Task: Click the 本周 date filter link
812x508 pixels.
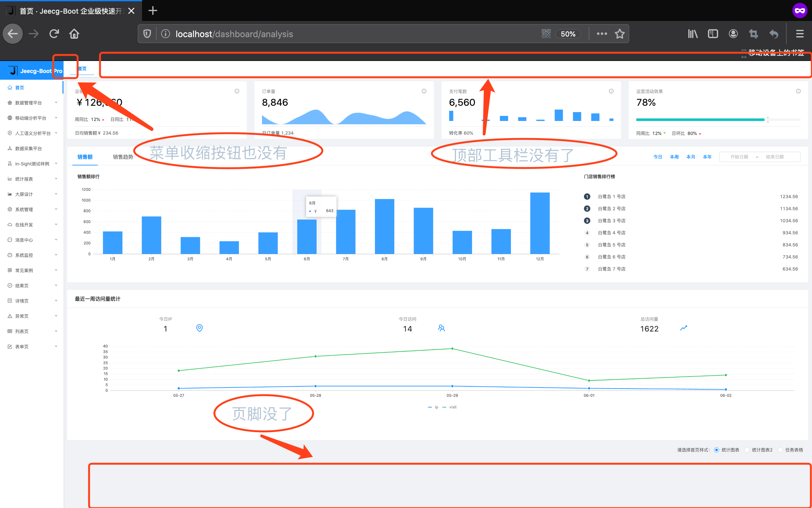Action: (674, 157)
